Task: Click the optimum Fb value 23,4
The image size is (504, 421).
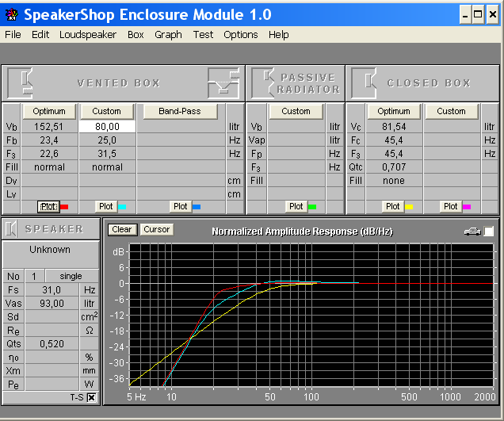Action: click(x=49, y=140)
